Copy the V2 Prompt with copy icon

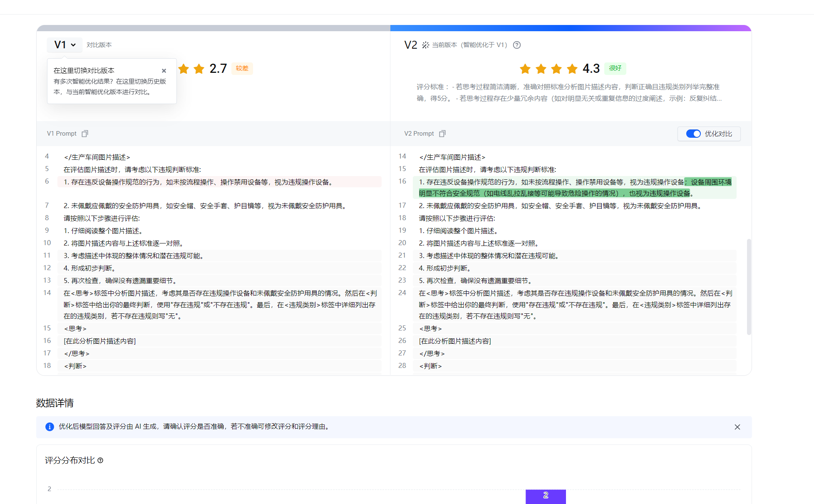click(x=442, y=134)
